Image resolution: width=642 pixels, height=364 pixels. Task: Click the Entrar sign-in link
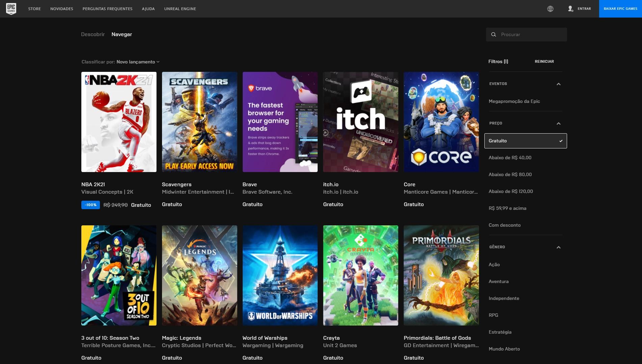point(584,9)
